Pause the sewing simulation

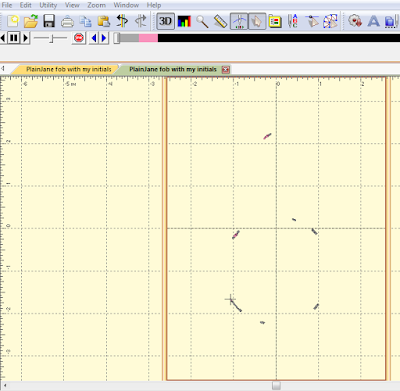(14, 38)
